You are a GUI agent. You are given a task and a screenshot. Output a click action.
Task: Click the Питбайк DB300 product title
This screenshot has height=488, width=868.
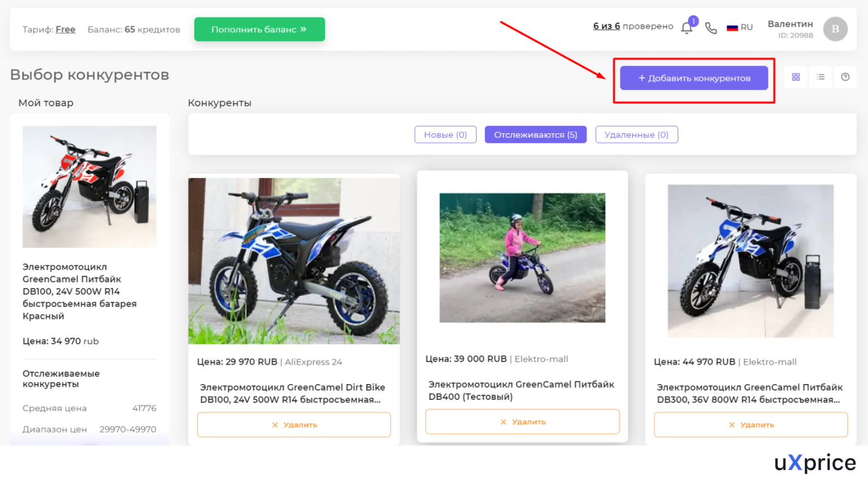(749, 394)
